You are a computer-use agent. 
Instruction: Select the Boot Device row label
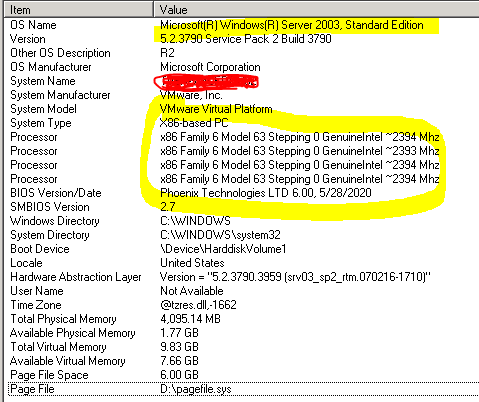click(x=40, y=249)
